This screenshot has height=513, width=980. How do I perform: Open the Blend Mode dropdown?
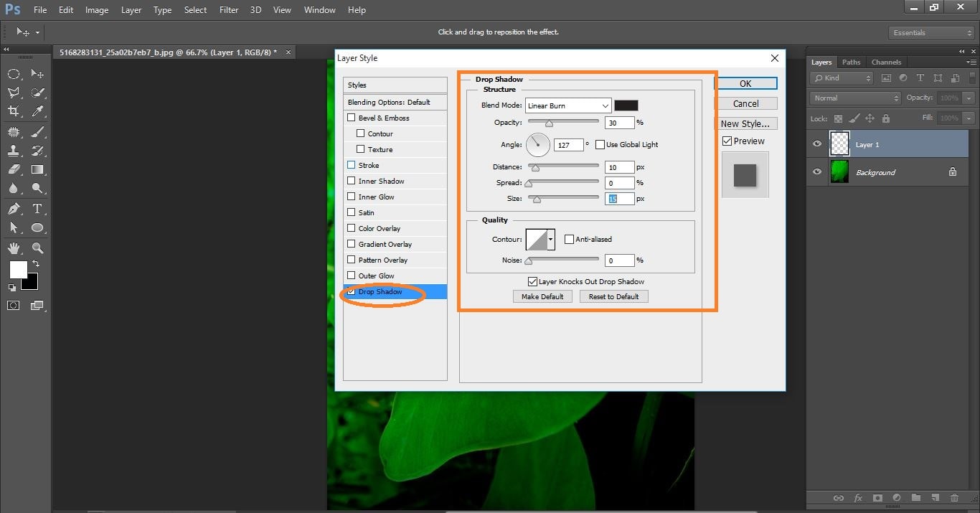click(606, 105)
